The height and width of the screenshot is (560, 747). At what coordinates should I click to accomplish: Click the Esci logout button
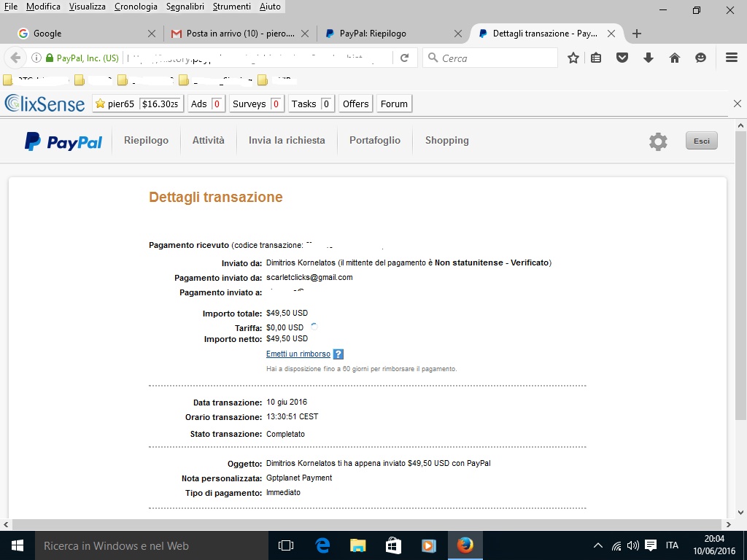tap(701, 141)
